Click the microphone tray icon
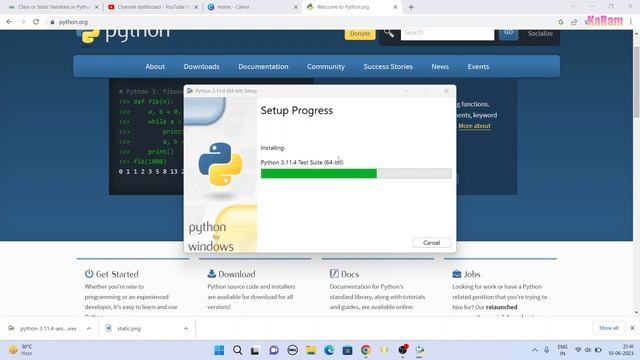The height and width of the screenshot is (360, 640). click(547, 350)
